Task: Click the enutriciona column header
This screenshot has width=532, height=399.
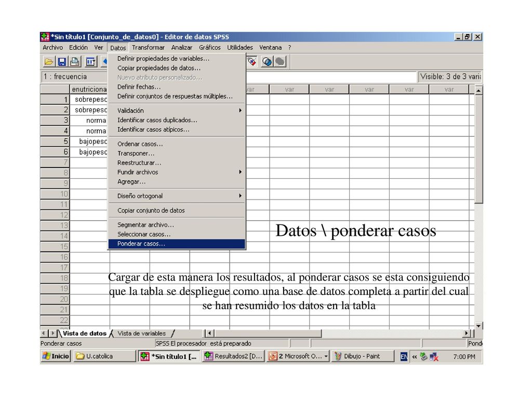Action: [89, 89]
